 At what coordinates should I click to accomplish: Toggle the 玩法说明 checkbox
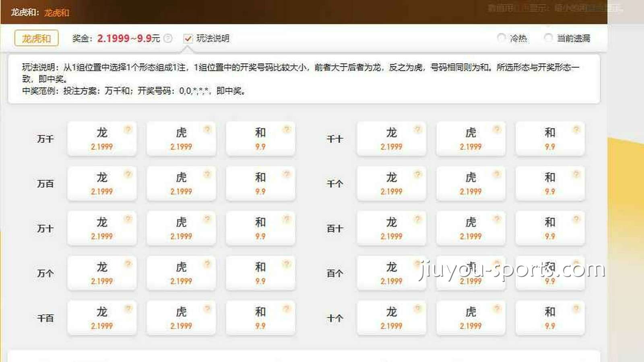188,38
